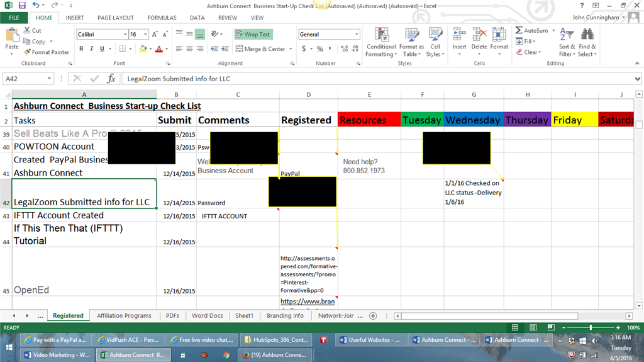Viewport: 644px width, 362px height.
Task: Decrease the cell indent
Action: (214, 48)
